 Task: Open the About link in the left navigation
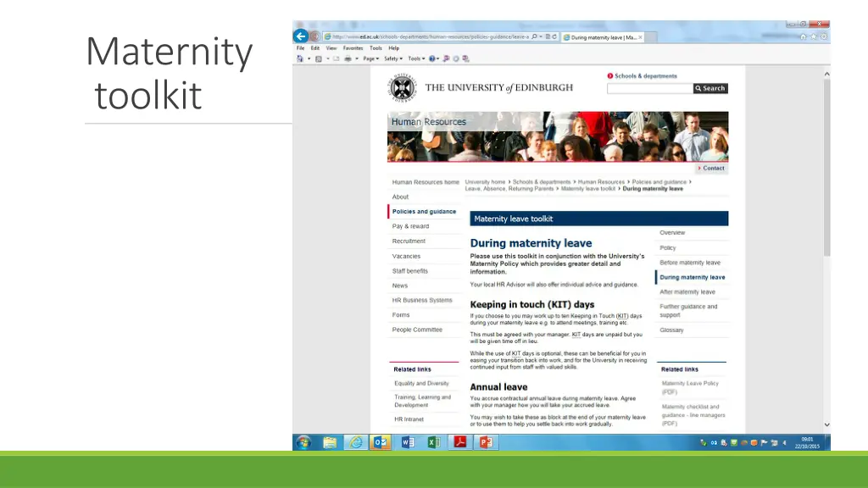400,197
